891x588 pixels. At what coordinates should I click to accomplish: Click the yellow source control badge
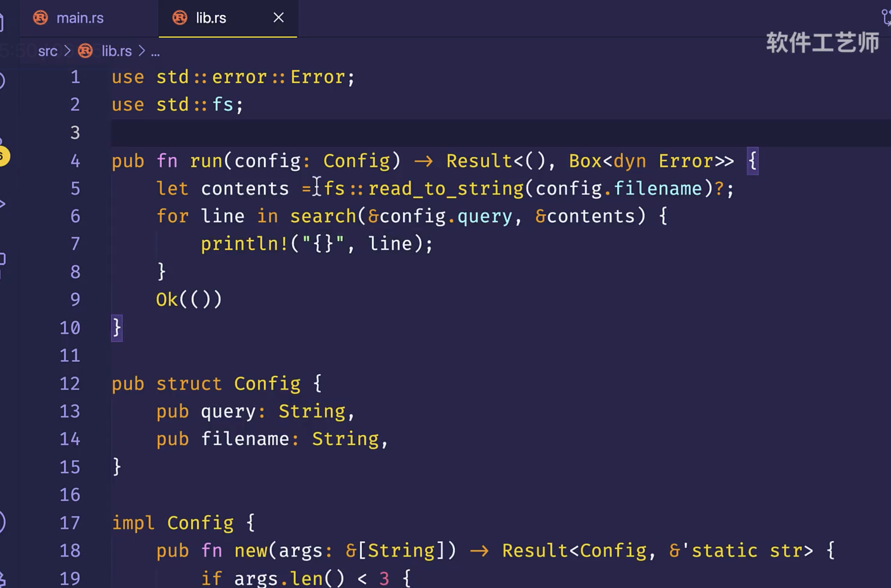[x=3, y=156]
